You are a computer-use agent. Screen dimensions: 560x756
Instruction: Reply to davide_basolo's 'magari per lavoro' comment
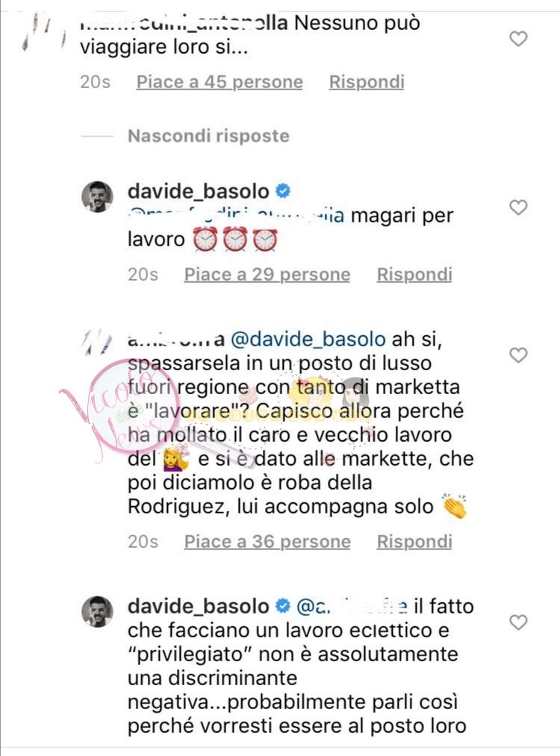coord(414,275)
